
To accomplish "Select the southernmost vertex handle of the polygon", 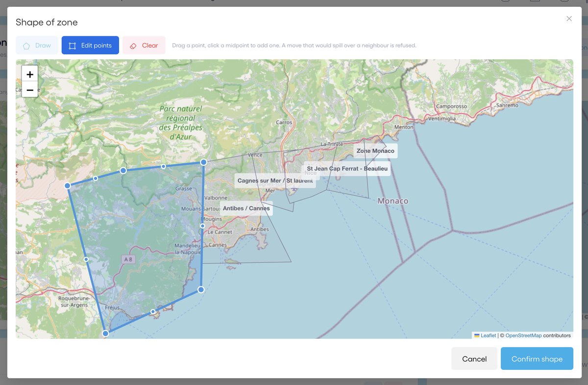I will [x=105, y=334].
